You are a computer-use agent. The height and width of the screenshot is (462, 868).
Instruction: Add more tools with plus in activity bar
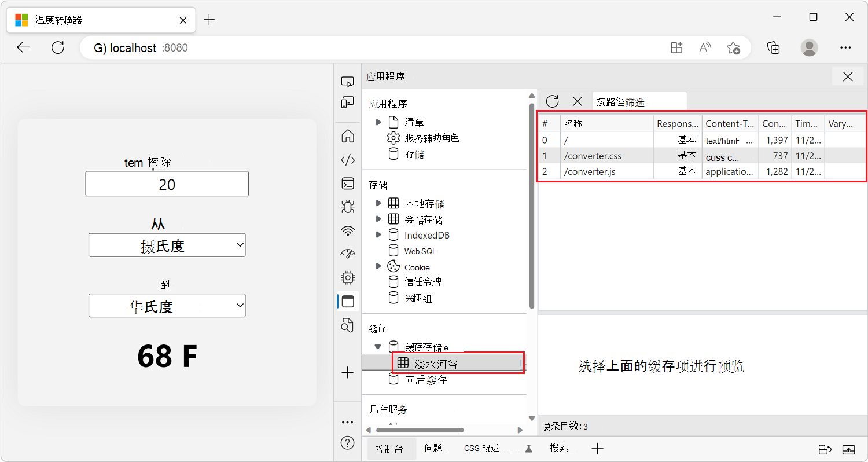click(348, 373)
